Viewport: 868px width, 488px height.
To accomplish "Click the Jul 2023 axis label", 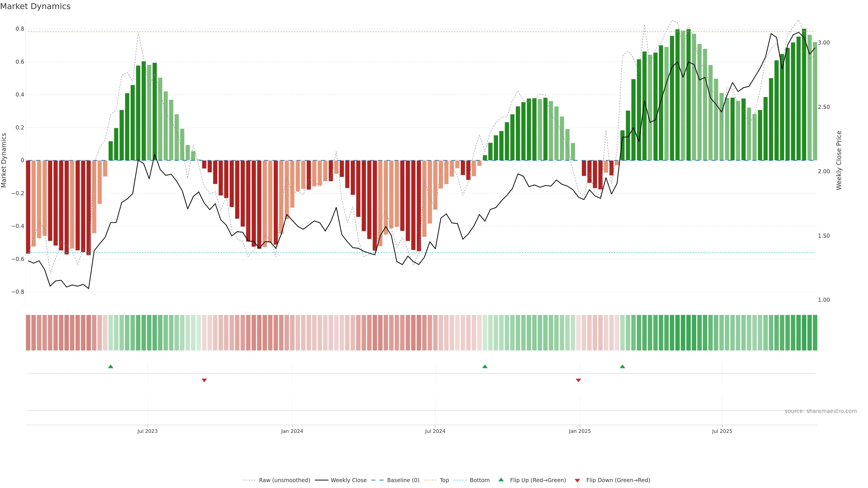I will click(147, 431).
